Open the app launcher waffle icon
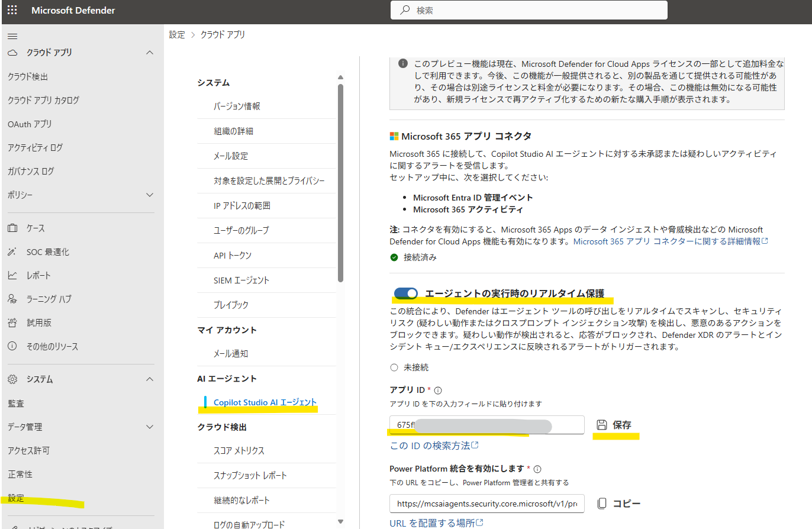812x529 pixels. 12,10
